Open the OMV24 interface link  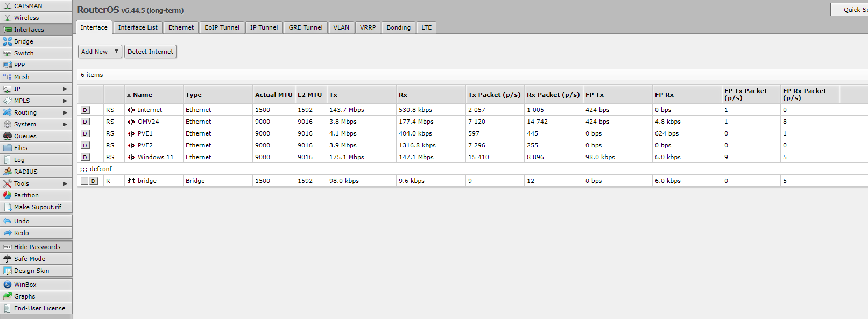(148, 122)
